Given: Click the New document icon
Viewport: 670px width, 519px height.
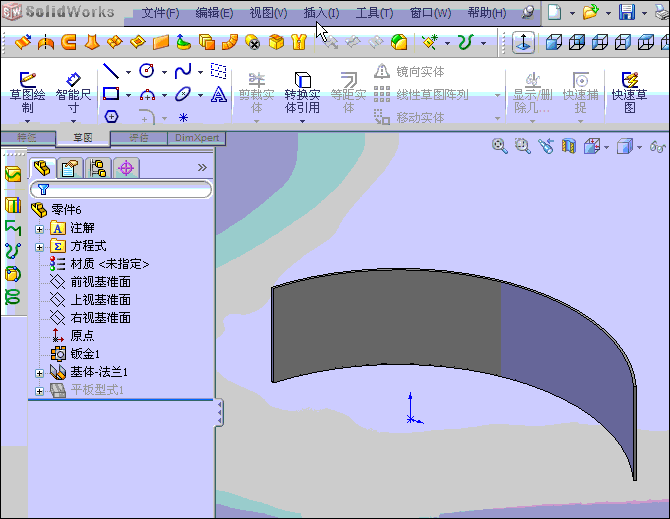Looking at the screenshot, I should click(x=554, y=12).
